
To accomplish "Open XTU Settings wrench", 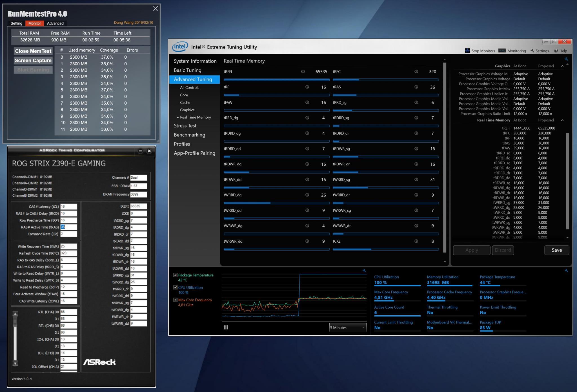I will point(532,51).
